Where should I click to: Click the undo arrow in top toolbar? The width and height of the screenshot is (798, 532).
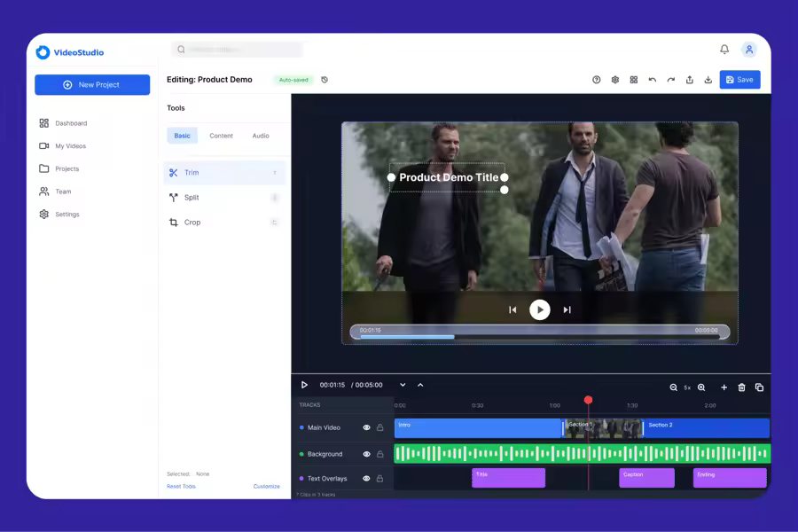click(653, 80)
